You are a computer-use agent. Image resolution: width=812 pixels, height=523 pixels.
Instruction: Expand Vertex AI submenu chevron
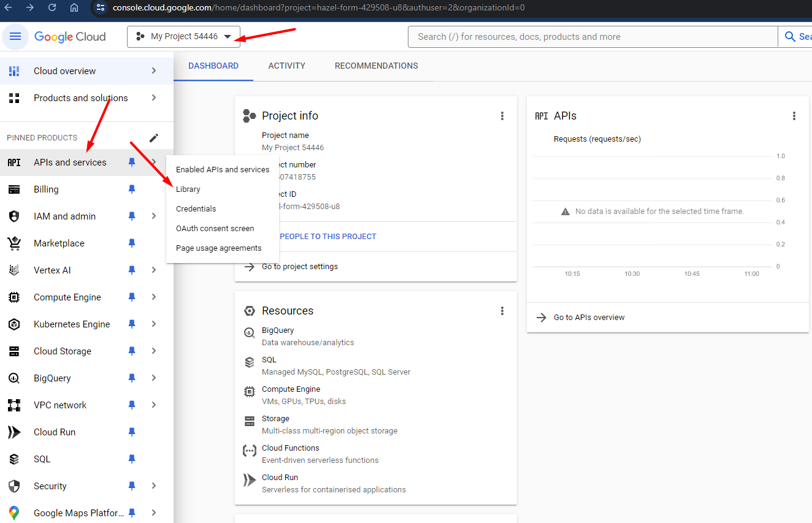pyautogui.click(x=154, y=270)
